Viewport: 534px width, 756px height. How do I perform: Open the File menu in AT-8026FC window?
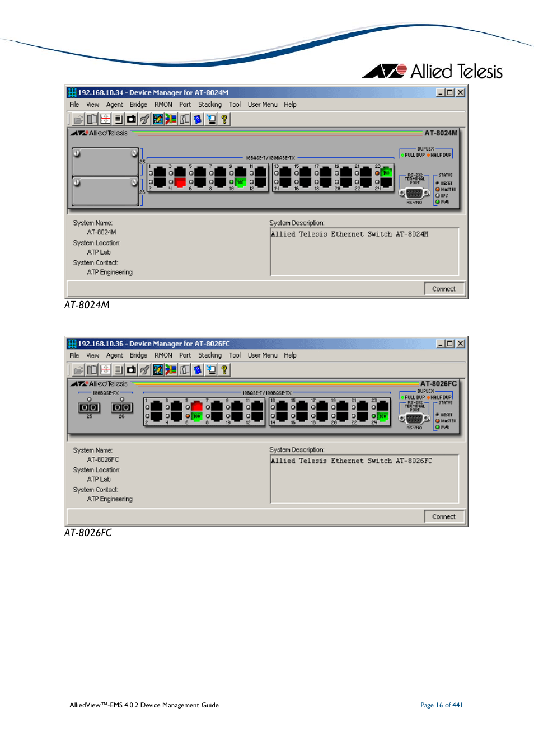tap(74, 355)
